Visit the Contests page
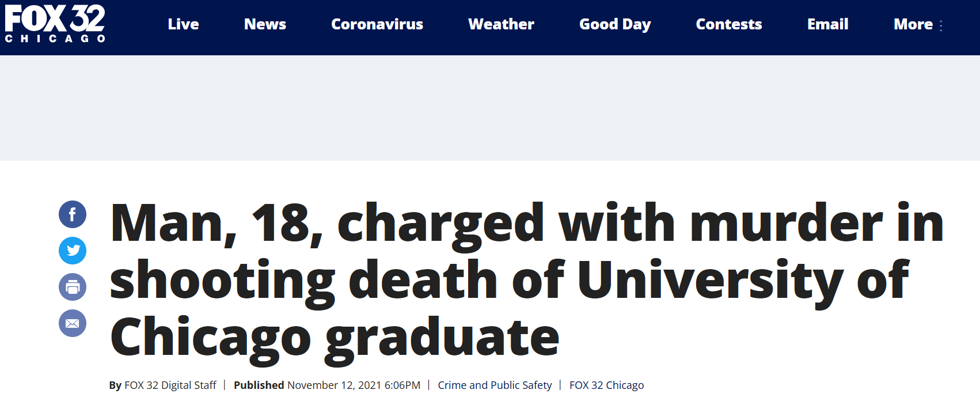980x420 pixels. coord(728,24)
